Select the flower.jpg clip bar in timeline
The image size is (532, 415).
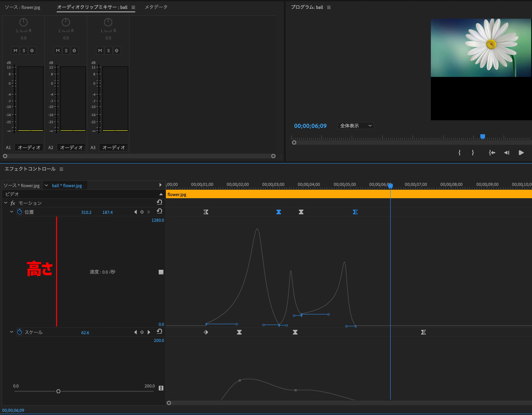point(349,194)
